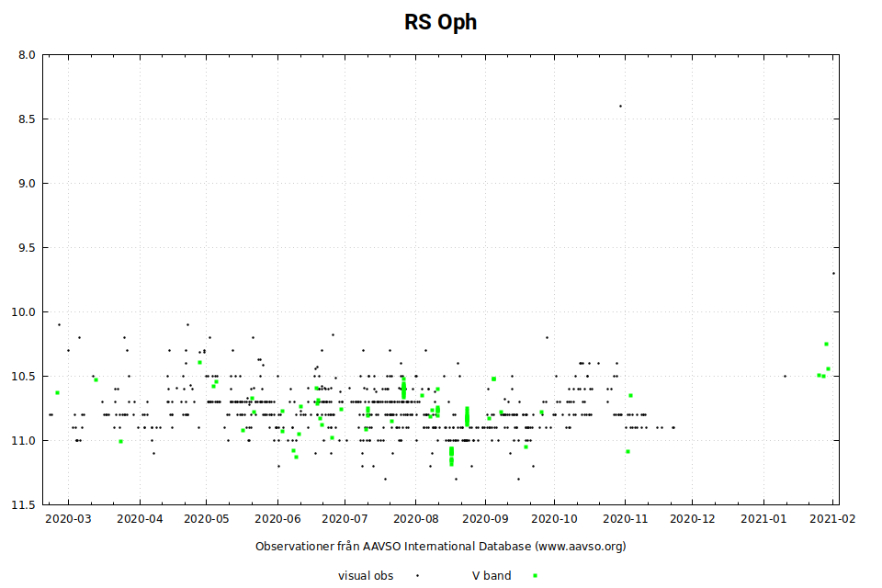Image resolution: width=882 pixels, height=588 pixels.
Task: Click the green V band legend marker
Action: (x=535, y=575)
